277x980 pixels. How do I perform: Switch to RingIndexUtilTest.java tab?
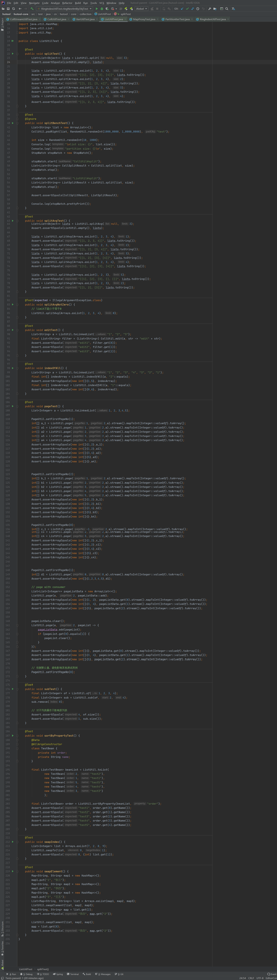213,19
